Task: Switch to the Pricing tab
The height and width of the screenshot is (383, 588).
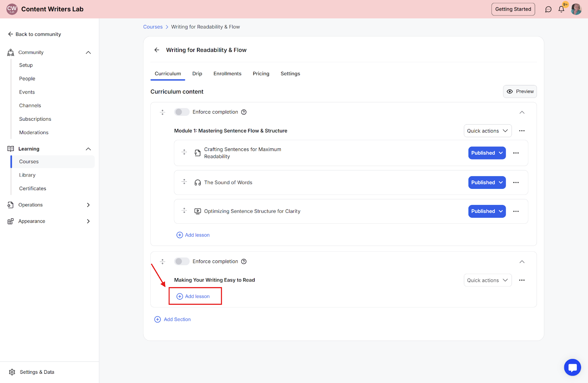Action: click(x=261, y=74)
